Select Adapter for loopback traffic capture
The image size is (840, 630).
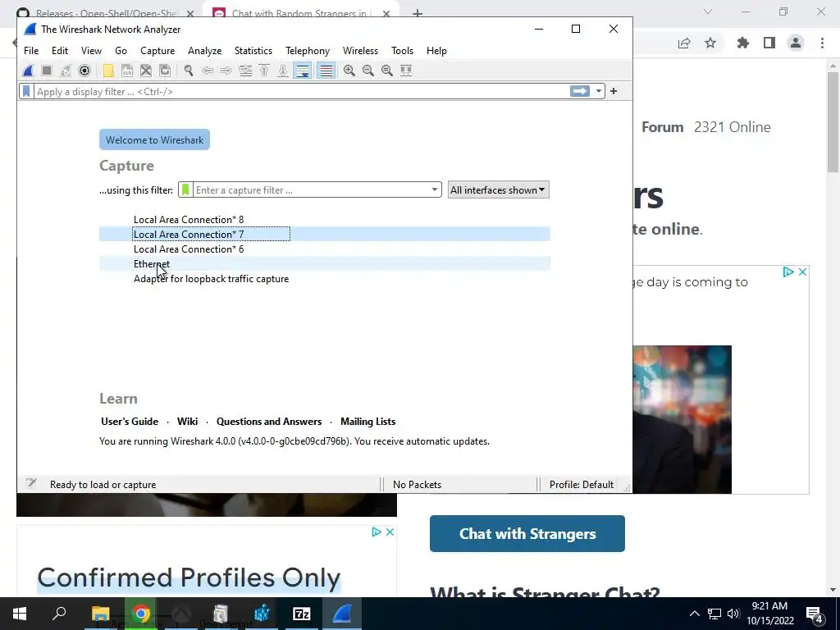[325, 279]
